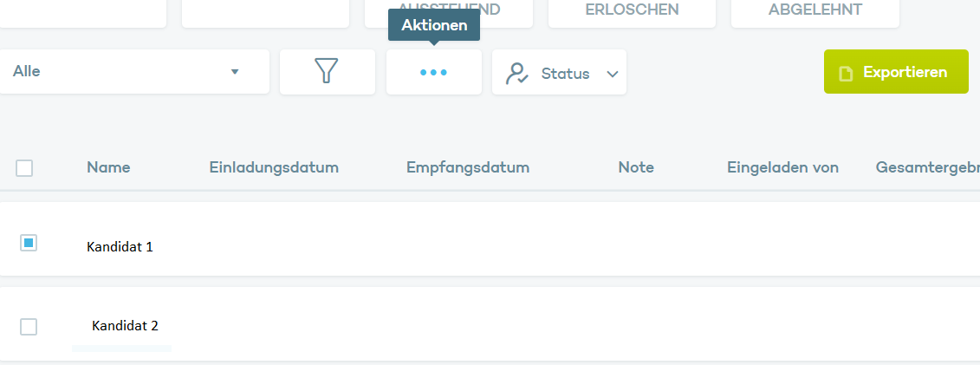Click the green Exportieren button
Image resolution: width=980 pixels, height=365 pixels.
coord(895,72)
